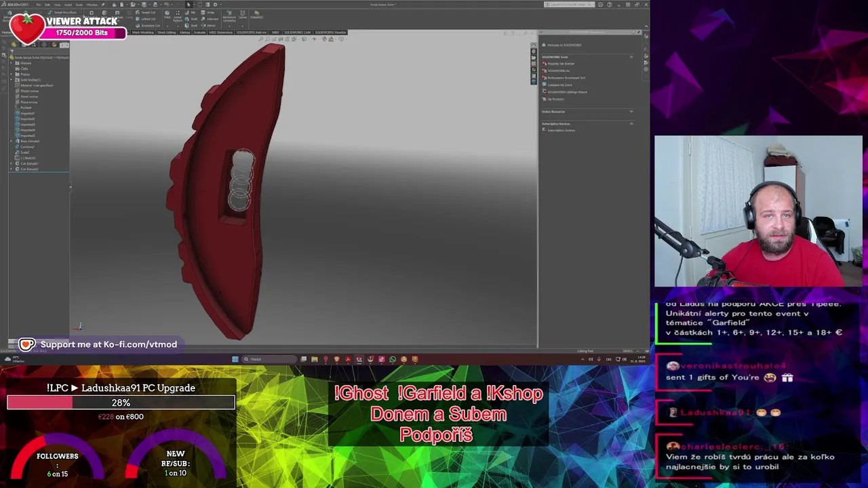Viewport: 868px width, 488px height.
Task: Expand the Solid Bodies(1) tree node
Action: pyautogui.click(x=12, y=80)
